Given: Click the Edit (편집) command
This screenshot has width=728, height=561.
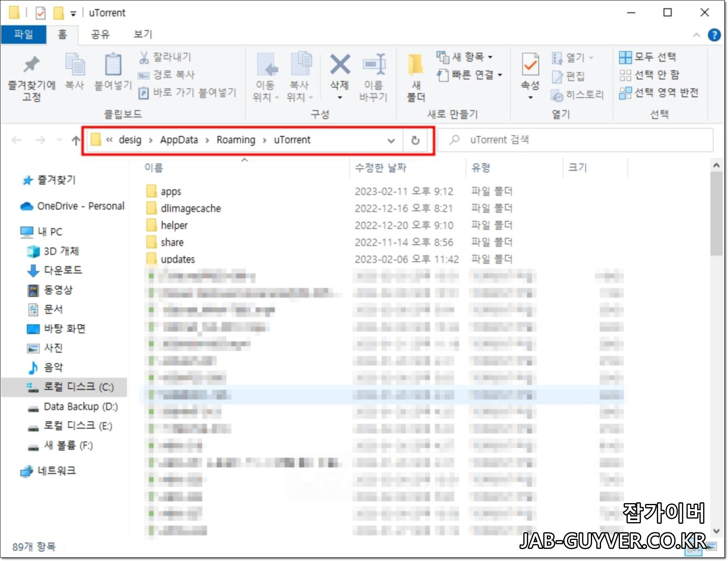Looking at the screenshot, I should [568, 76].
